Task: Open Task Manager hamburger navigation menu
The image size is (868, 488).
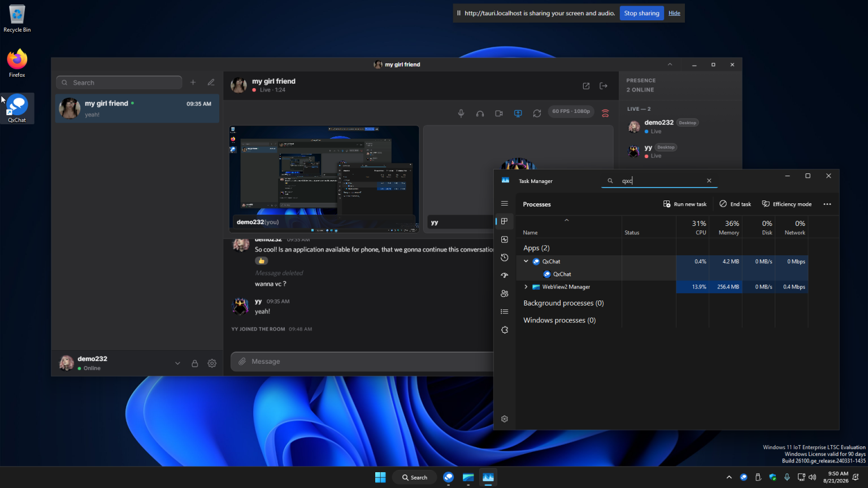Action: 505,203
